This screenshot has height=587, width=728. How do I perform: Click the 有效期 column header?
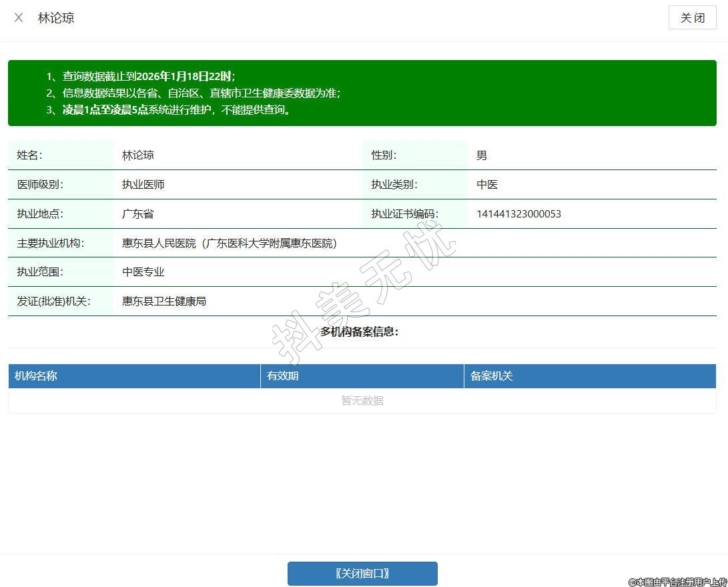click(283, 376)
